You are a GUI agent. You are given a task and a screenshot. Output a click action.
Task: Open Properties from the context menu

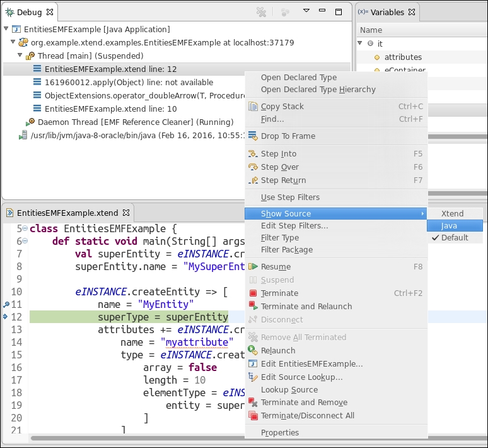pos(280,433)
